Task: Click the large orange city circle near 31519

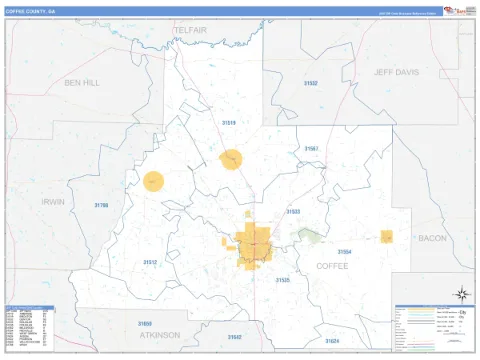Action: 231,160
